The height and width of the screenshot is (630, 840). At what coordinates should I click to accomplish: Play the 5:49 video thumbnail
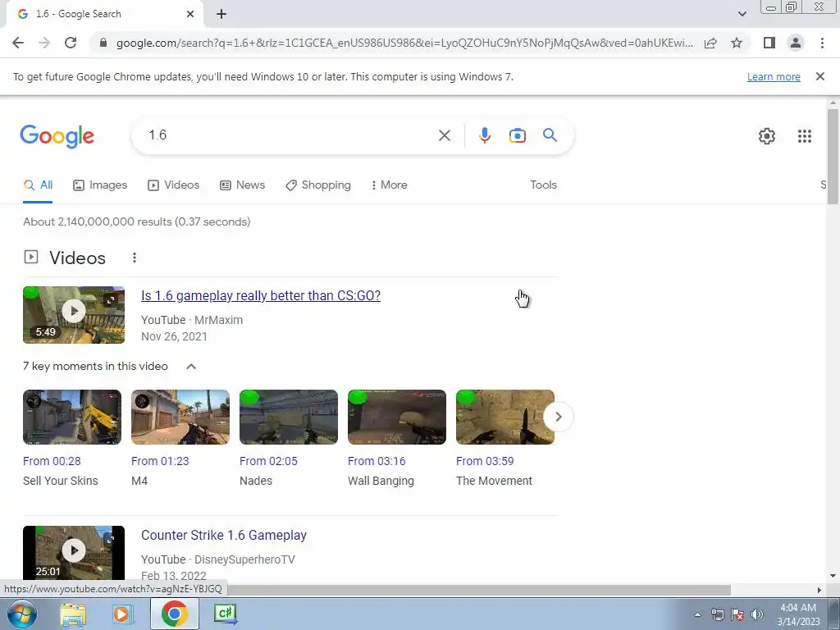pyautogui.click(x=73, y=314)
